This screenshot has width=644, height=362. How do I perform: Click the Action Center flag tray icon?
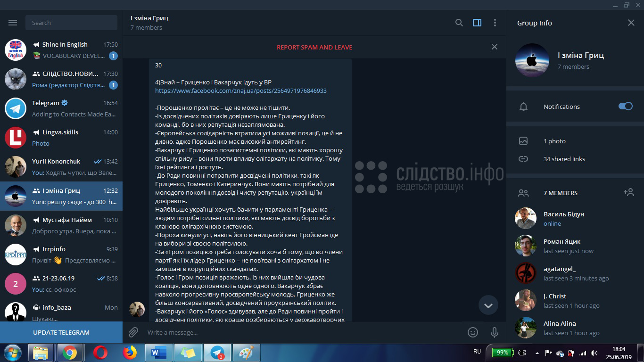coord(548,353)
